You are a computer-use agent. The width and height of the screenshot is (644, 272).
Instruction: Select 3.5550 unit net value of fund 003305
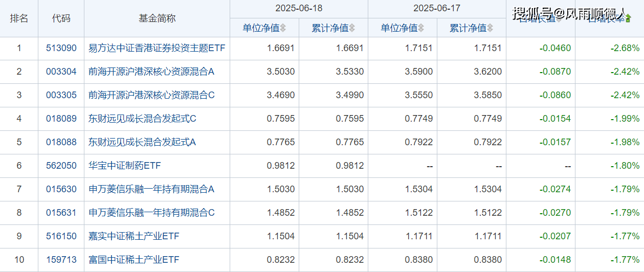tap(419, 96)
